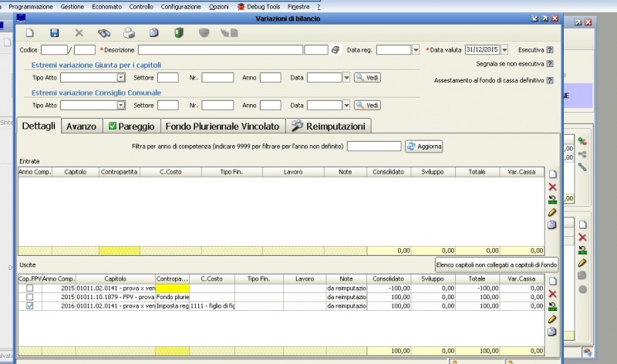617x364 pixels.
Task: Open the Configurazione menu
Action: (180, 5)
